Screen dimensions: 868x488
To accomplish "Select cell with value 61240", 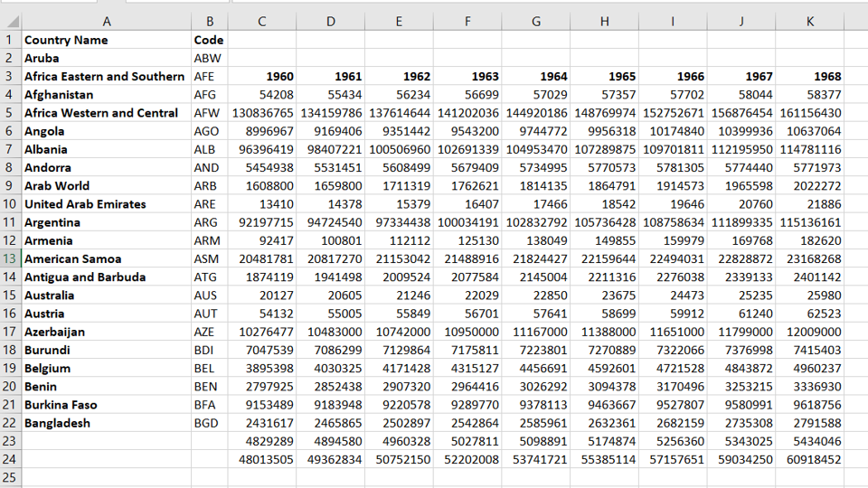I will 741,314.
